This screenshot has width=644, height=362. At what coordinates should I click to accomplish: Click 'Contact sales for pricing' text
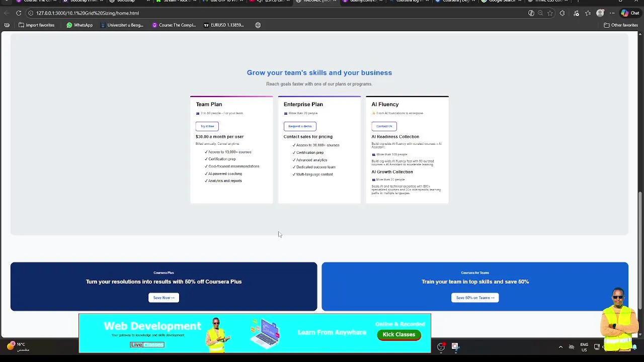pyautogui.click(x=308, y=137)
